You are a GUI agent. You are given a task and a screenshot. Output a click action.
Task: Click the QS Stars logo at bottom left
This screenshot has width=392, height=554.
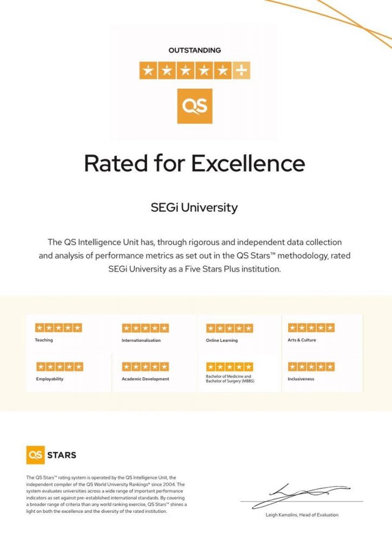coord(51,454)
